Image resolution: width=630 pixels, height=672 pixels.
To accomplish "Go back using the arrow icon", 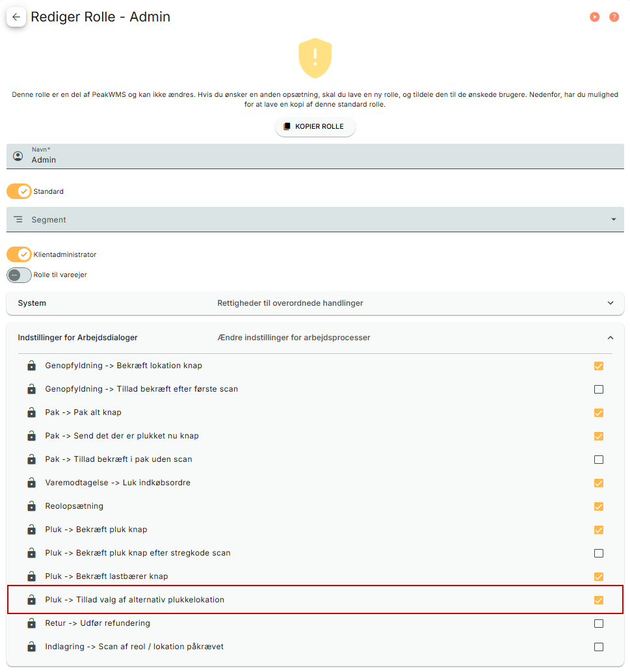I will (16, 17).
